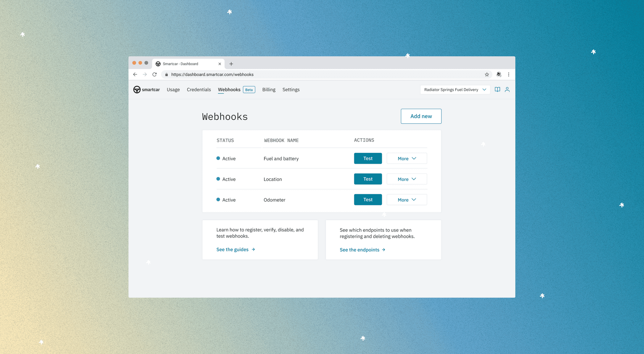Bookmark the page with the star icon
This screenshot has width=644, height=354.
pos(487,74)
